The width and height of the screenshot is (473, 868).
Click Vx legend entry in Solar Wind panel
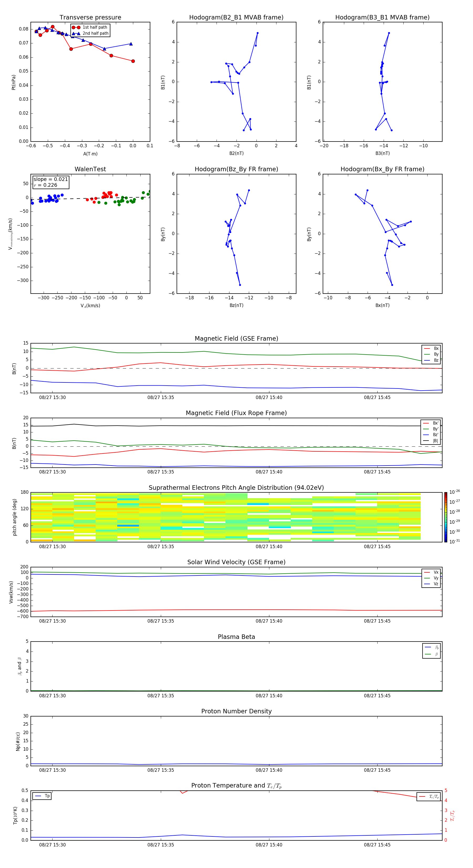[431, 572]
